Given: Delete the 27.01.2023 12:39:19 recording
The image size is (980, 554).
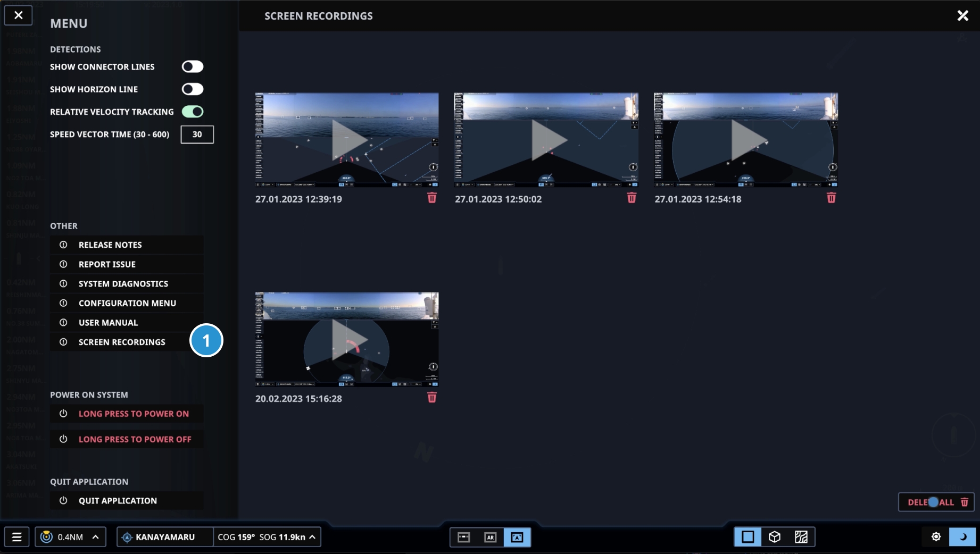Looking at the screenshot, I should tap(431, 198).
